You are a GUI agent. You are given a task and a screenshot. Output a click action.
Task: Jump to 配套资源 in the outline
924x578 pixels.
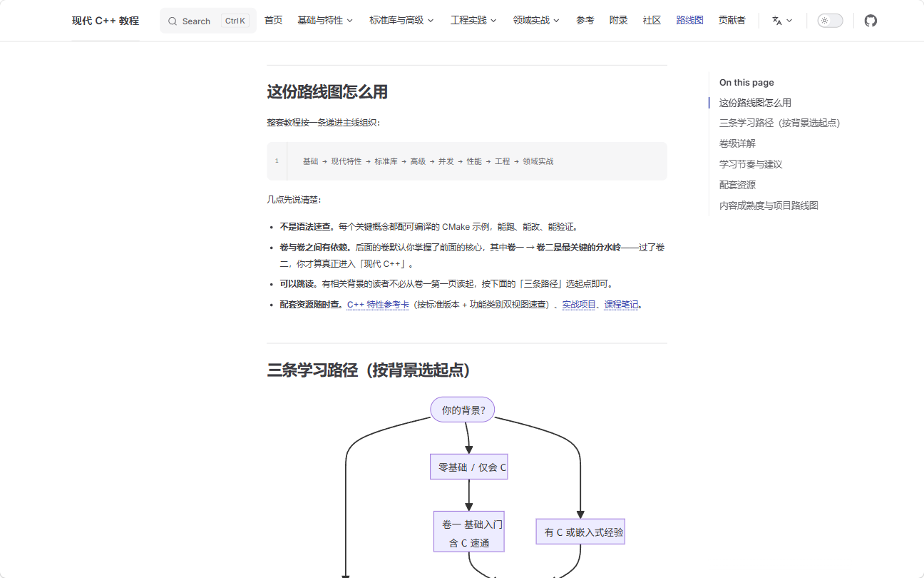pyautogui.click(x=737, y=185)
